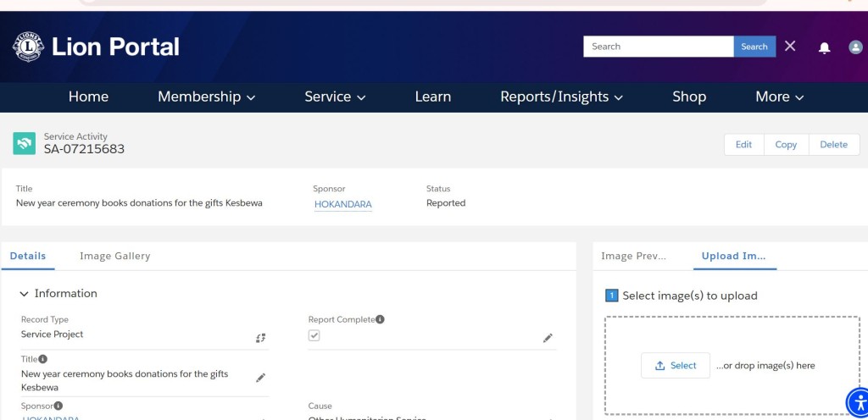868x420 pixels.
Task: Click the blue Search button
Action: point(754,47)
